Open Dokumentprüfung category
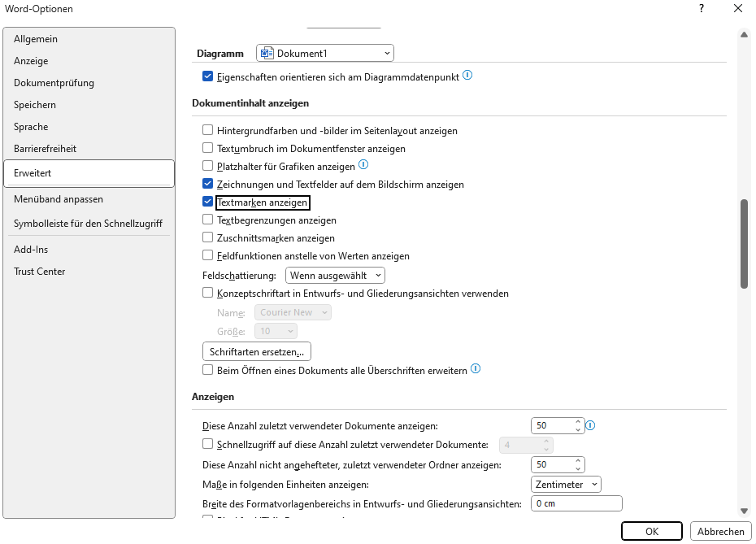756x544 pixels. pos(89,83)
